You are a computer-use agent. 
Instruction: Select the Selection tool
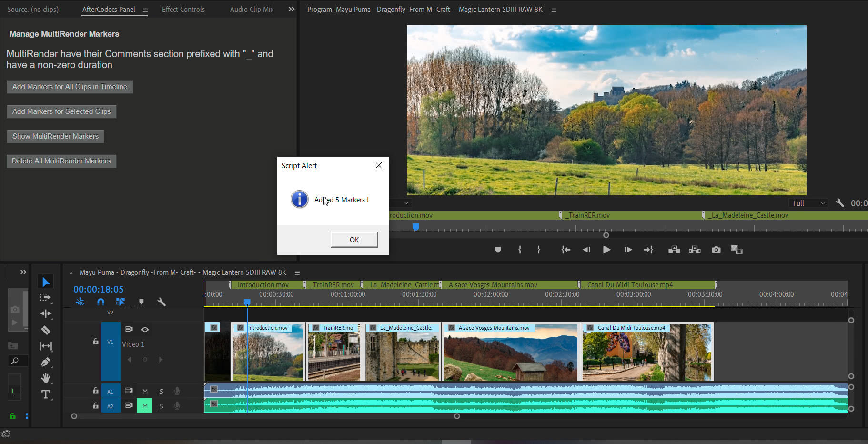click(x=46, y=281)
